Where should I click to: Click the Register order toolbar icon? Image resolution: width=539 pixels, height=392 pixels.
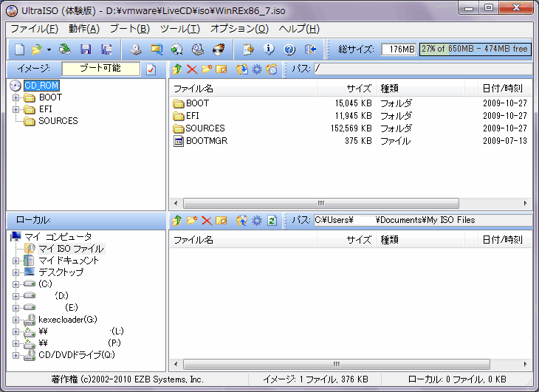click(x=248, y=49)
